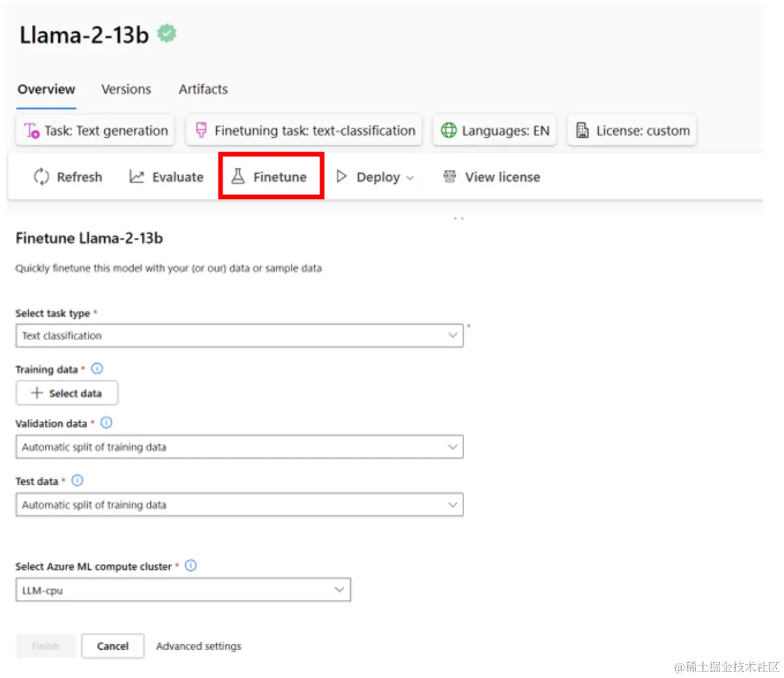784x678 pixels.
Task: Click the Finetune Llama-2-13b heading
Action: point(89,238)
